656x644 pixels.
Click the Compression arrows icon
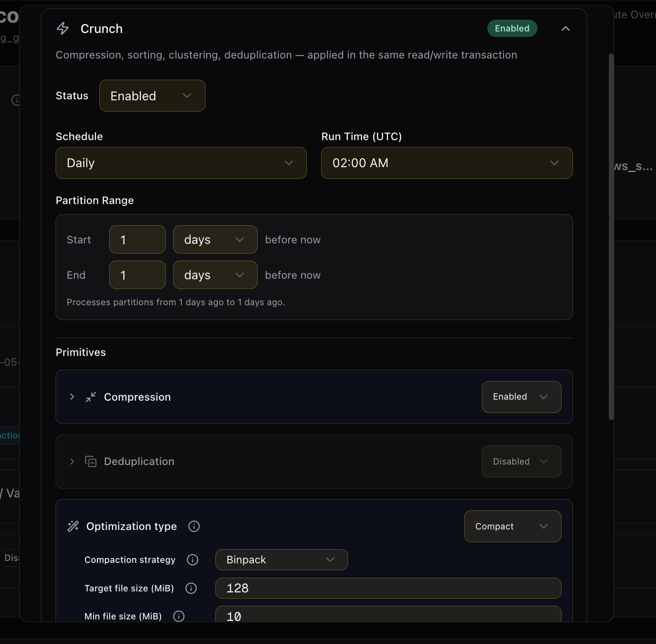tap(91, 397)
